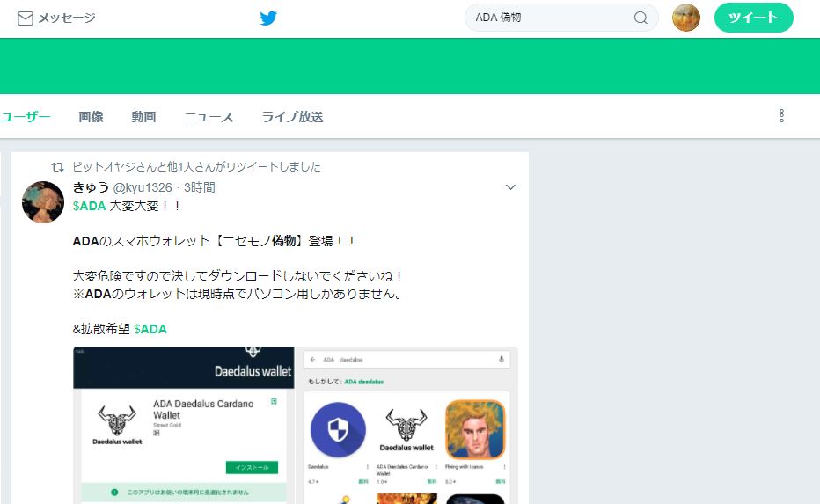
Task: Click the retweet icon above the tweet
Action: [x=57, y=167]
